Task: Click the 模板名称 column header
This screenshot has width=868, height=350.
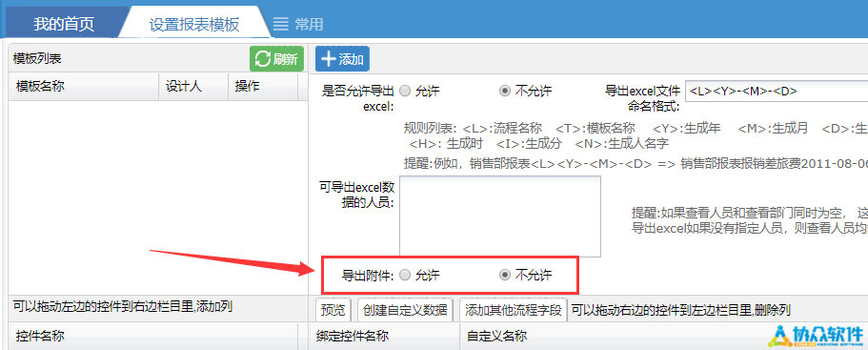Action: click(x=84, y=87)
